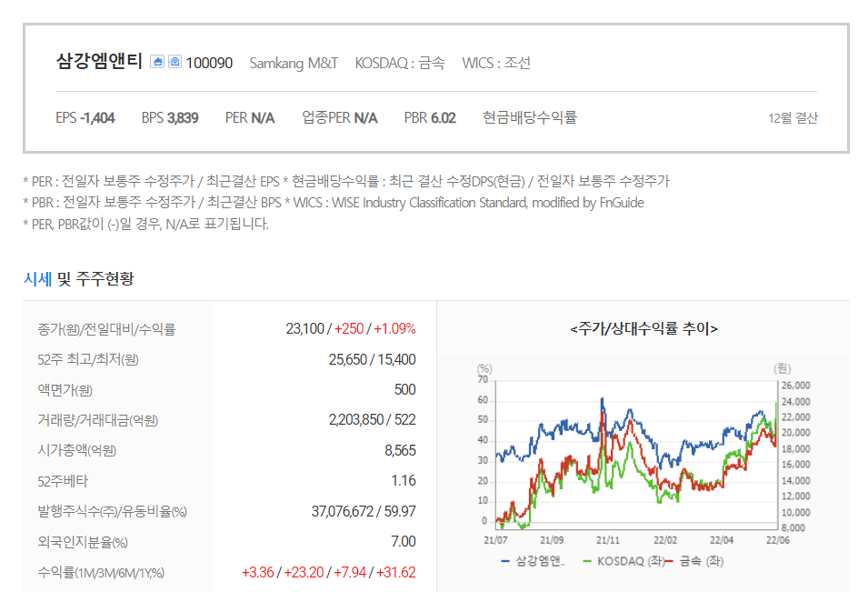The image size is (868, 592).
Task: Select stock code 100090
Action: point(209,63)
